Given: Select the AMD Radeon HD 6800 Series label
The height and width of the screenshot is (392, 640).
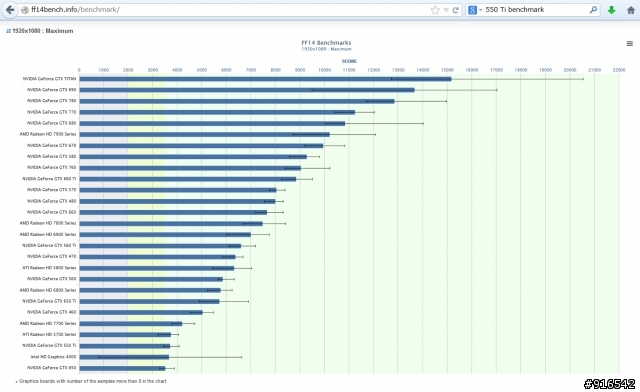Looking at the screenshot, I should (x=48, y=290).
